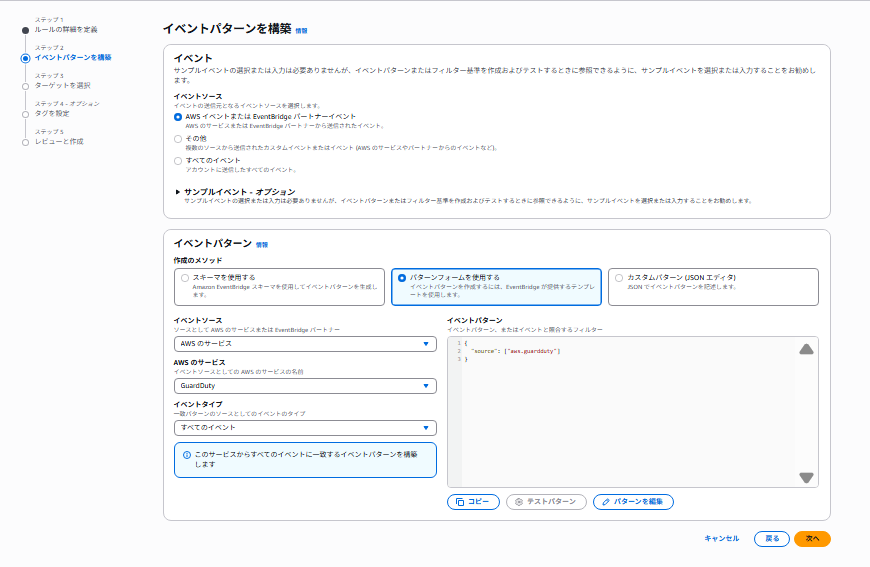Click the キャンセル link
The image size is (870, 567).
click(x=721, y=539)
